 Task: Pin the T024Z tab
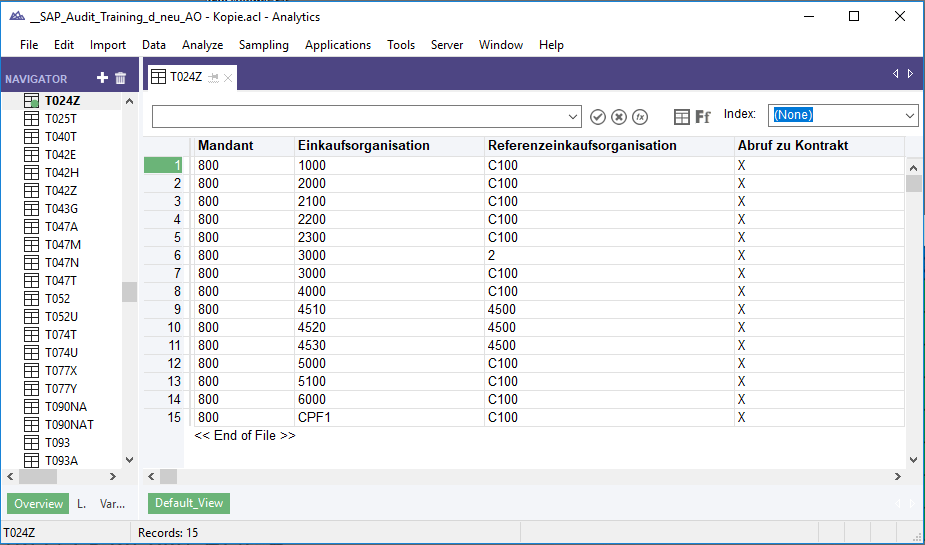click(214, 78)
